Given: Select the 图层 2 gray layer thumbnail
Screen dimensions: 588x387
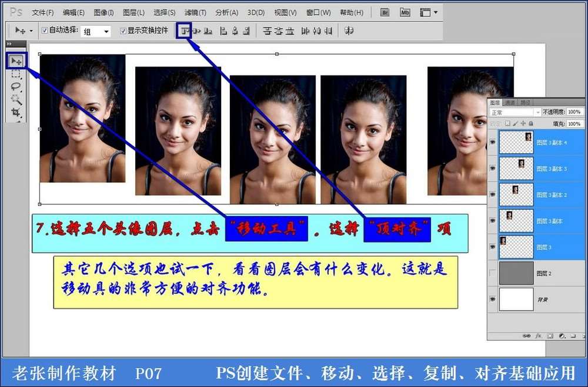Looking at the screenshot, I should pos(516,273).
